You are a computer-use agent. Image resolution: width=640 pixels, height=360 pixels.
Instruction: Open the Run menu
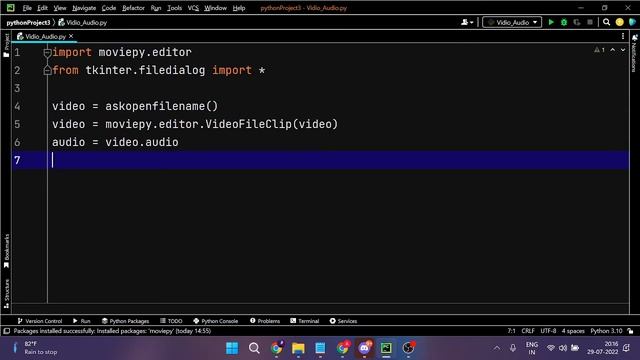pos(156,8)
